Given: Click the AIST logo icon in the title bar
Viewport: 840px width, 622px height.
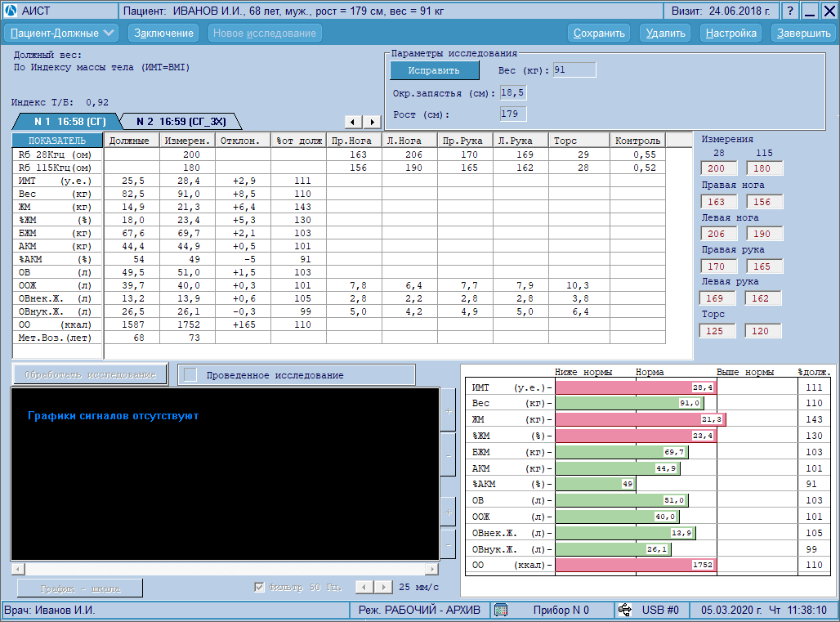Looking at the screenshot, I should [x=11, y=11].
